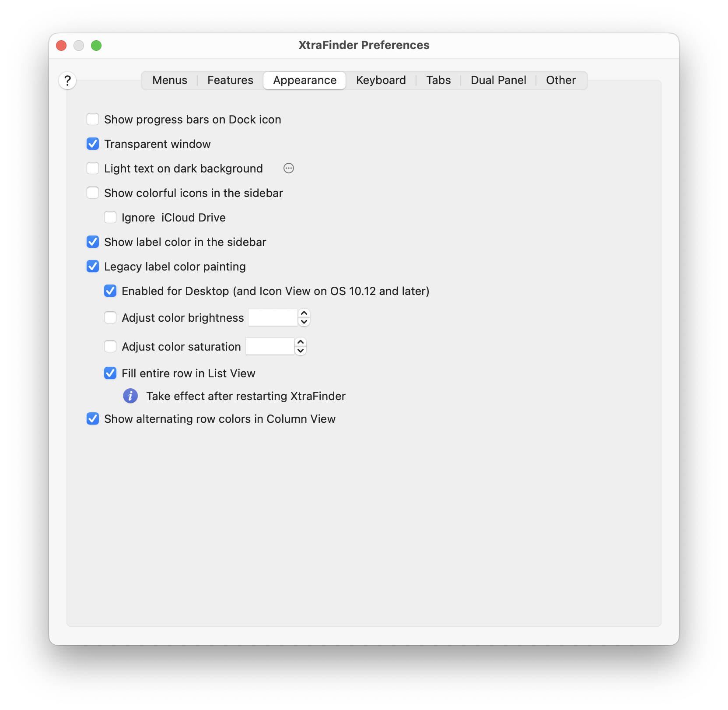Open the Dual Panel tab
The width and height of the screenshot is (728, 710).
(x=498, y=81)
